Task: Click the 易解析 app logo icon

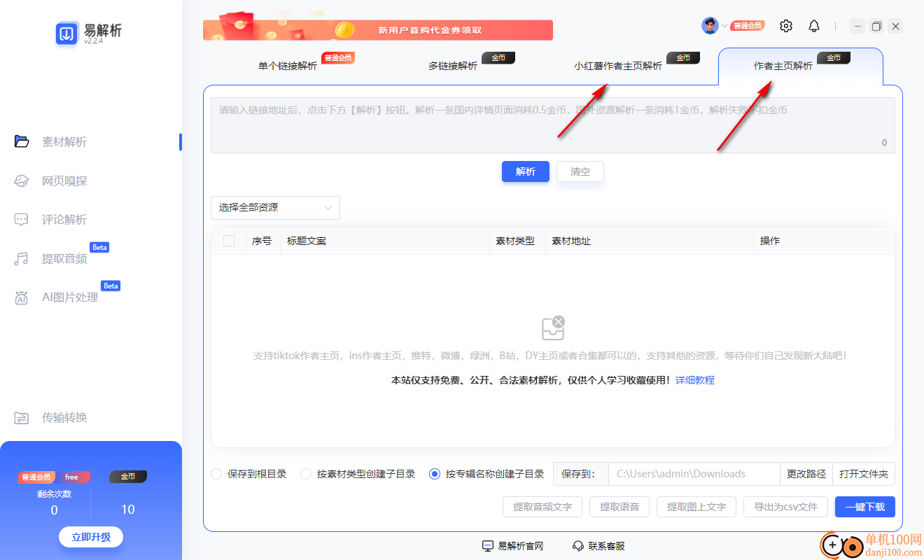Action: 66,33
